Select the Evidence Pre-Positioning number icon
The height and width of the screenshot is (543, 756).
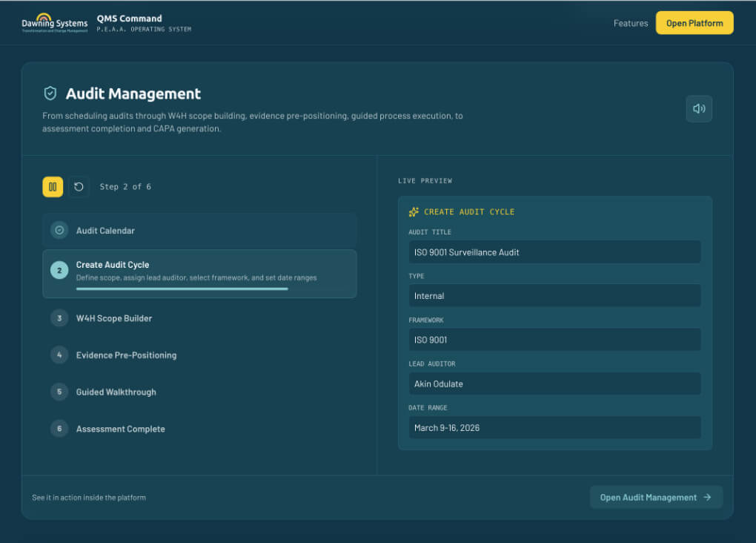(59, 355)
